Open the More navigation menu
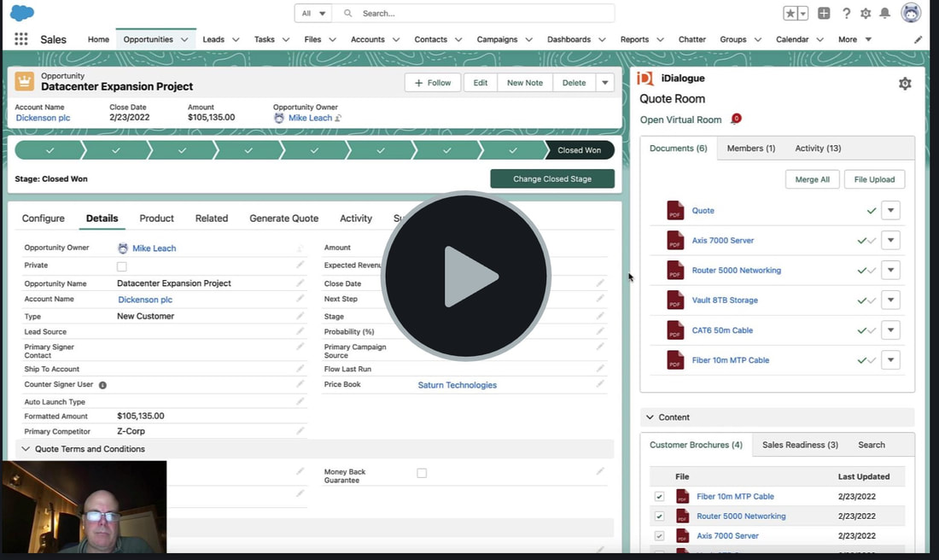The width and height of the screenshot is (939, 560). (x=854, y=39)
